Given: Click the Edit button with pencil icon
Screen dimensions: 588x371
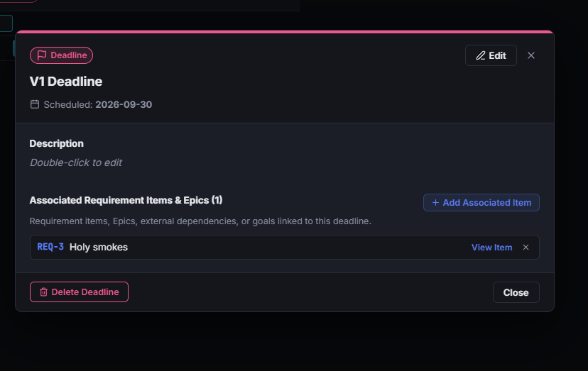Looking at the screenshot, I should coord(491,55).
